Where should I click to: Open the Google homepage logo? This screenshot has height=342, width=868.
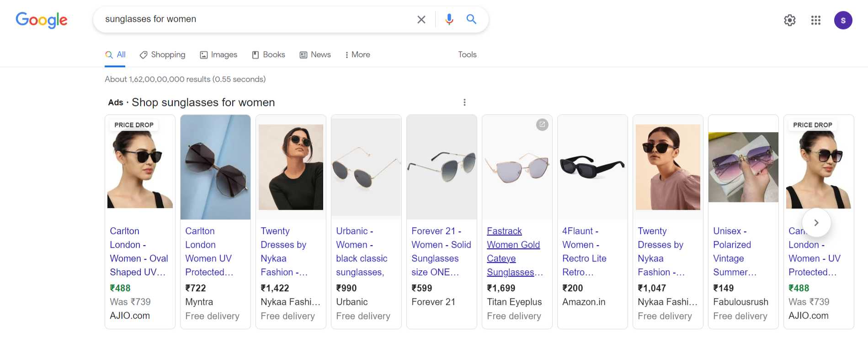42,20
